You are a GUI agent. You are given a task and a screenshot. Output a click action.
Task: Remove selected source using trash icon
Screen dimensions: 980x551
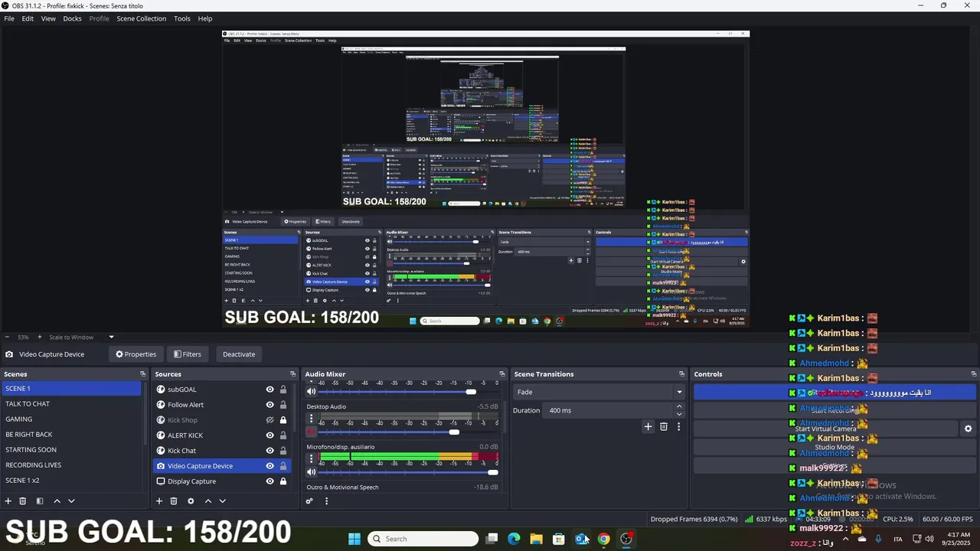pos(174,501)
